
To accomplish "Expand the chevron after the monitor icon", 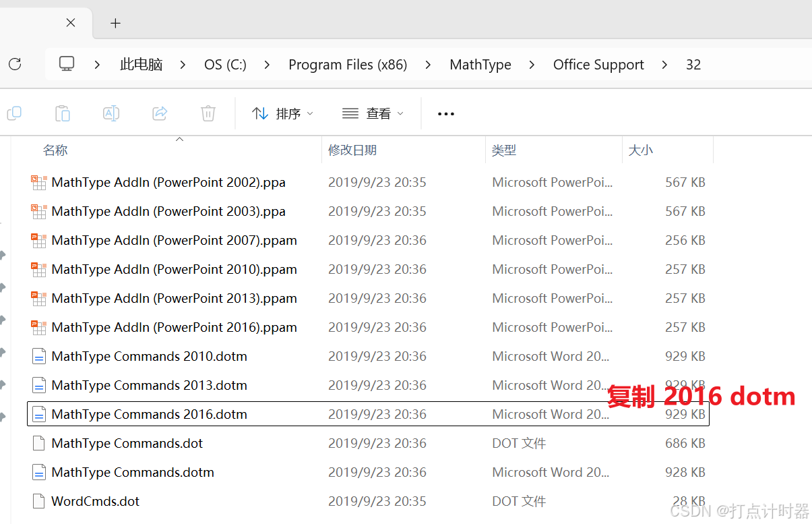I will tap(97, 65).
